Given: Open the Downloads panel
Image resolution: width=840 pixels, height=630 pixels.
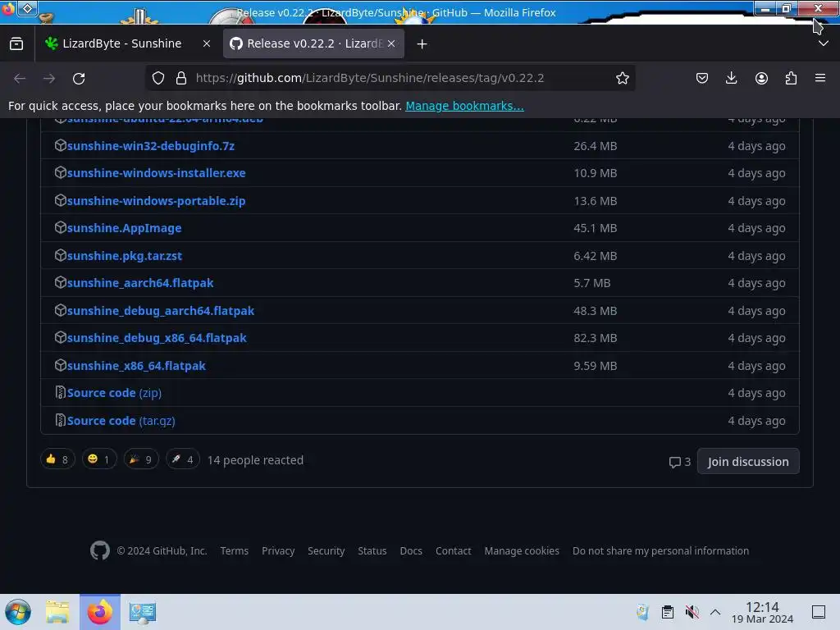Looking at the screenshot, I should click(731, 78).
